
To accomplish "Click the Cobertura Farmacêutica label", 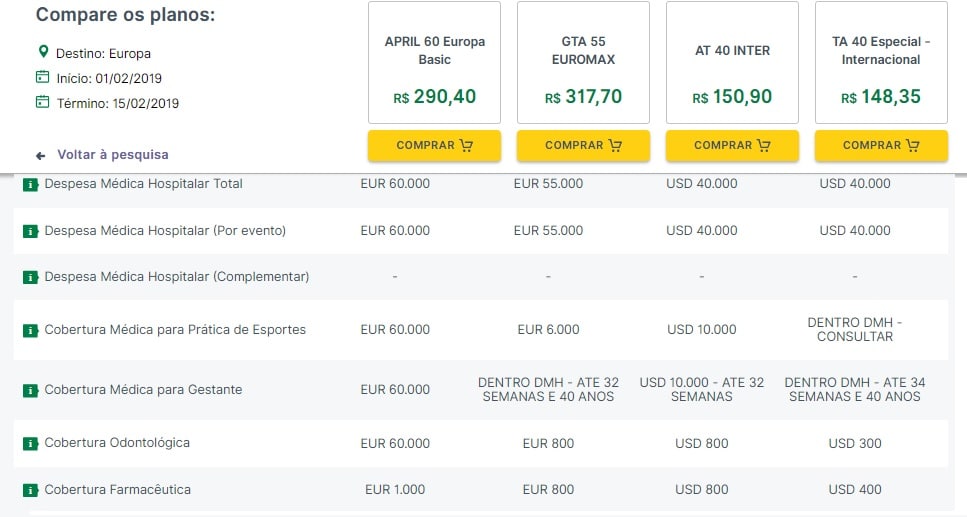I will (118, 489).
